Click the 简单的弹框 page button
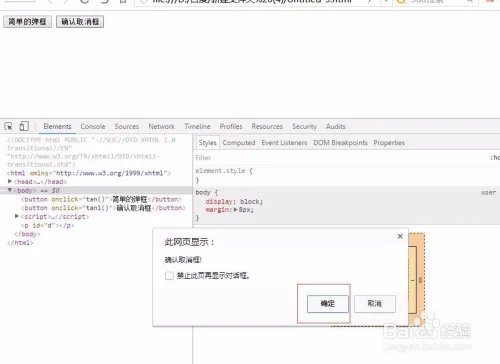Viewport: 500px width, 364px height. pyautogui.click(x=27, y=22)
